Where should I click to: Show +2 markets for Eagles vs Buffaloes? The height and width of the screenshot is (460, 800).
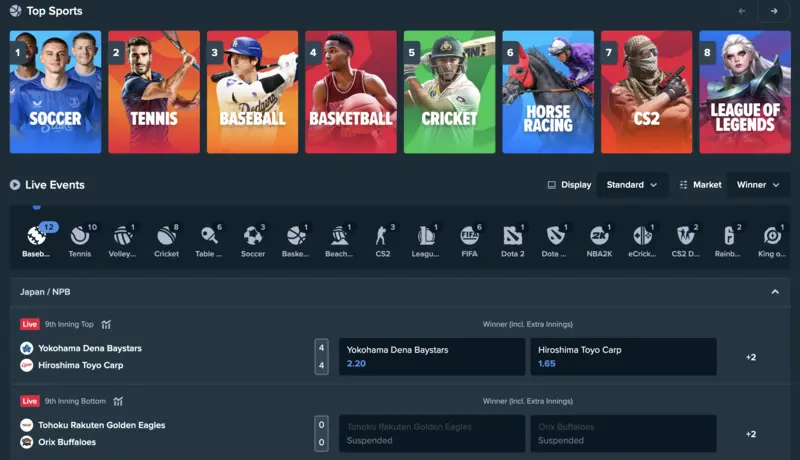[751, 434]
